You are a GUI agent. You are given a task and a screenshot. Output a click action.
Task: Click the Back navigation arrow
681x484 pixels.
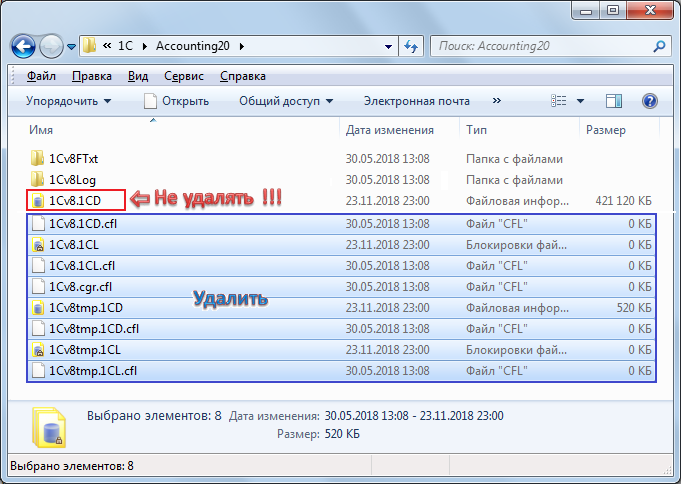[23, 46]
